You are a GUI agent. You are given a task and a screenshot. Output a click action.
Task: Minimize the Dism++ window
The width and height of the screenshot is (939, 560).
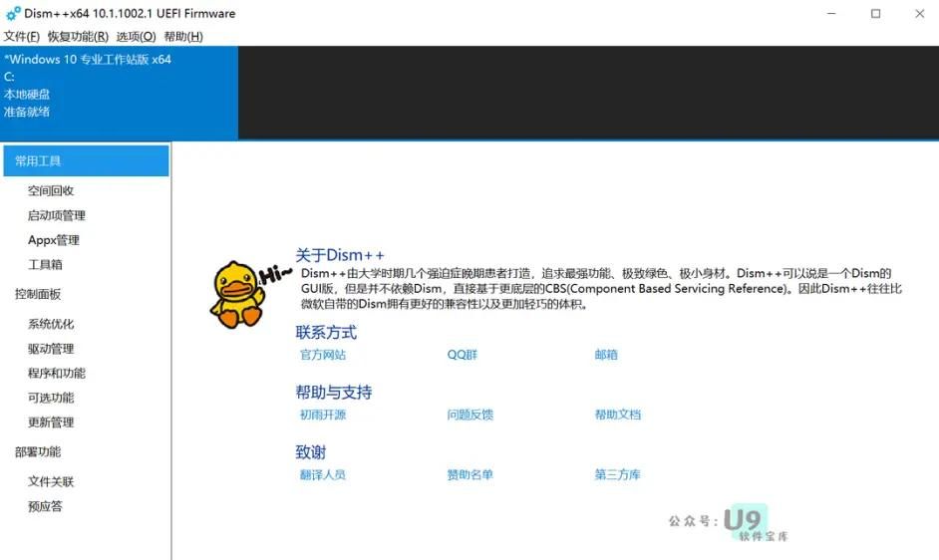coord(831,13)
